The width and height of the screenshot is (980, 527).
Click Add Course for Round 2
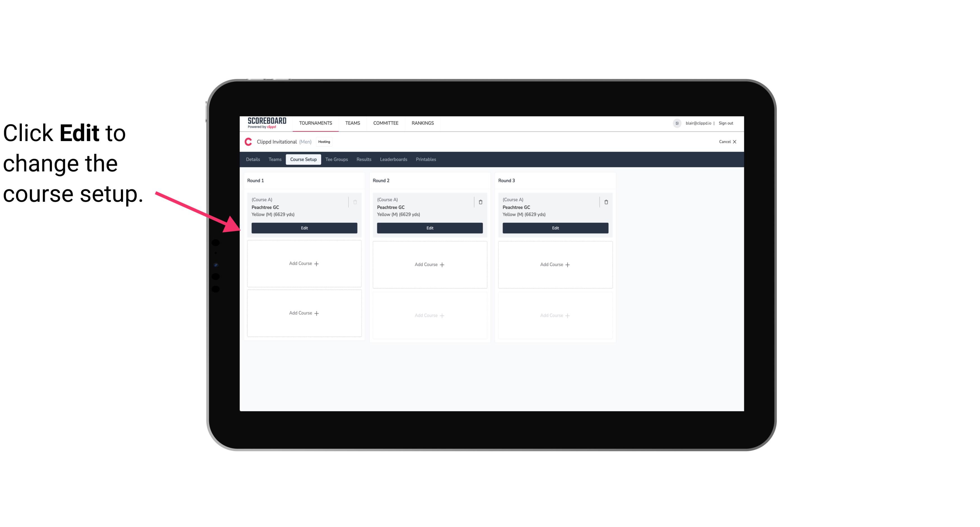pyautogui.click(x=430, y=264)
